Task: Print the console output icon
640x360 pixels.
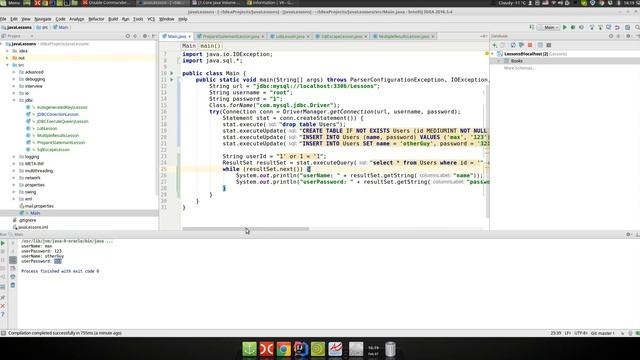Action: point(13,277)
